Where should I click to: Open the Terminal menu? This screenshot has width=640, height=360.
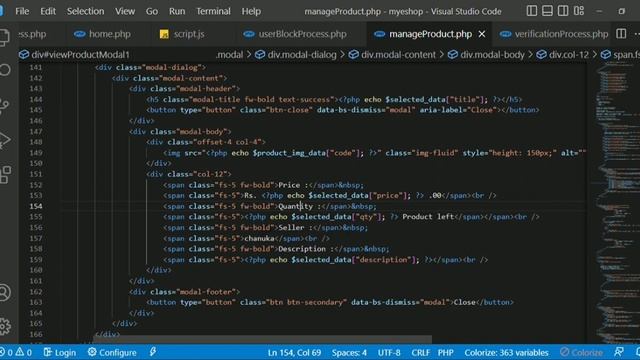[213, 11]
